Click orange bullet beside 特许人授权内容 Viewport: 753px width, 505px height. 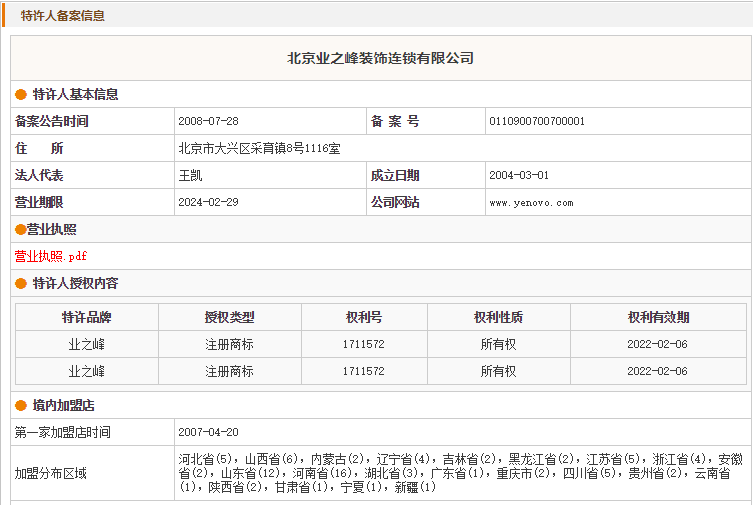pos(21,284)
